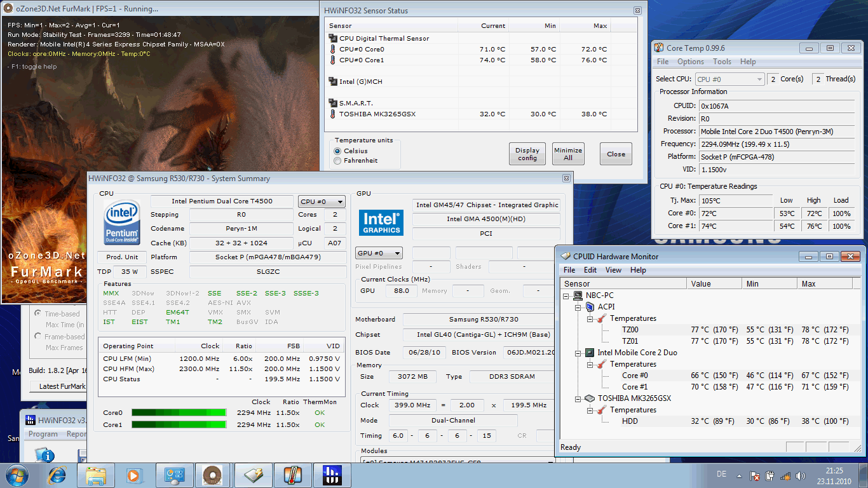Open the CPU #0 dropdown in System Summary
This screenshot has height=488, width=868.
(322, 201)
